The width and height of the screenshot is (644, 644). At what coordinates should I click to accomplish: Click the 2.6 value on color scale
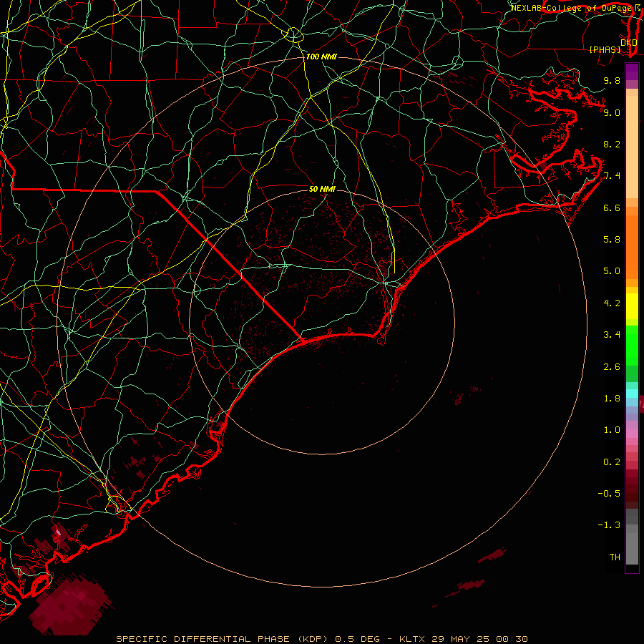pyautogui.click(x=612, y=367)
